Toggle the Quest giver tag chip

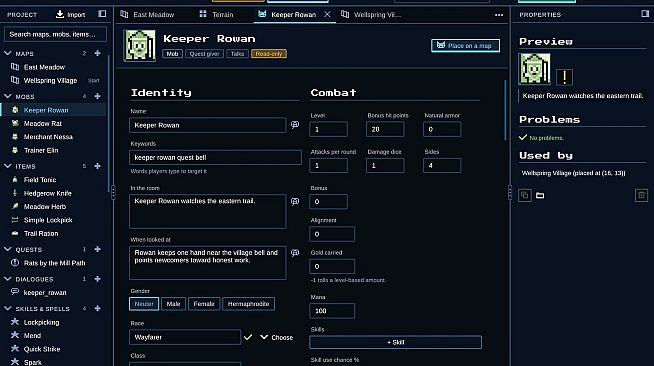(x=204, y=54)
